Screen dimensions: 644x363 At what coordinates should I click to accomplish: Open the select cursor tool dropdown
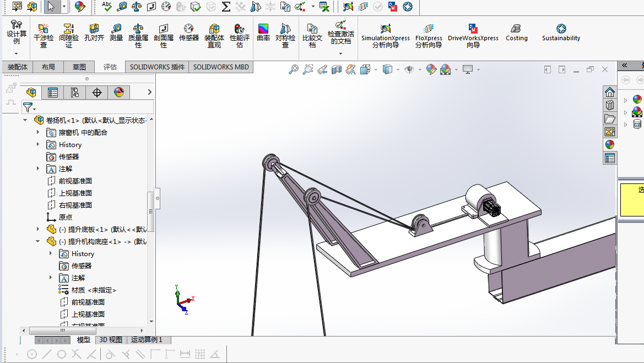[64, 7]
